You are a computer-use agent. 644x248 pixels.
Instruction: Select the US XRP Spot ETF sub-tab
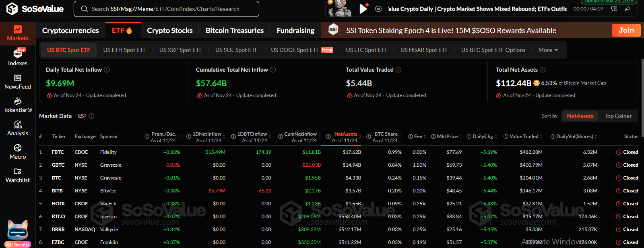point(181,50)
